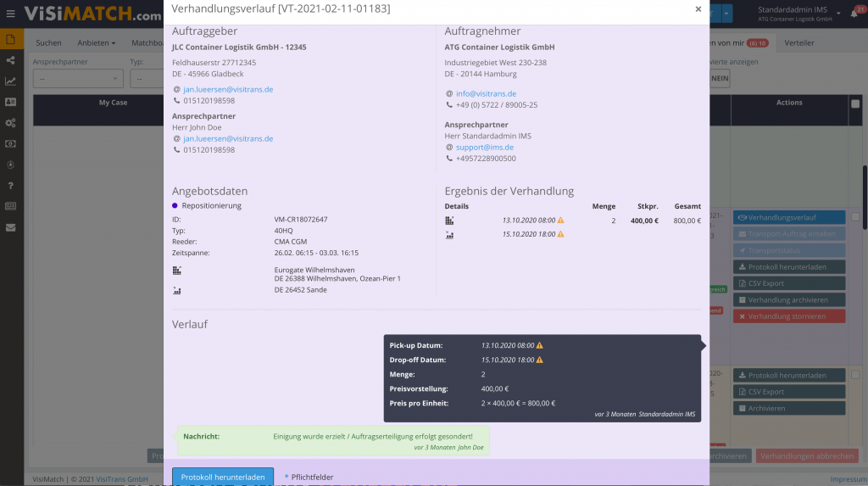Open the statistics chart icon in sidebar
Viewport: 868px width, 486px height.
pyautogui.click(x=10, y=81)
